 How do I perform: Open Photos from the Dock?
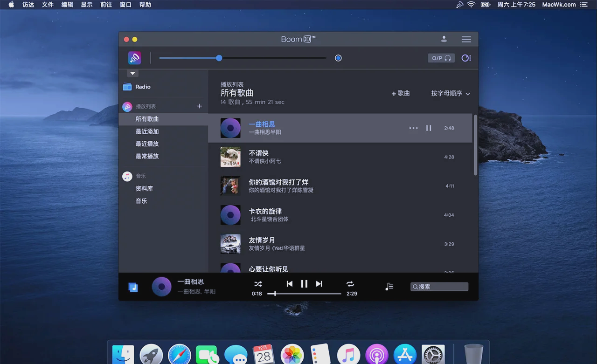292,355
